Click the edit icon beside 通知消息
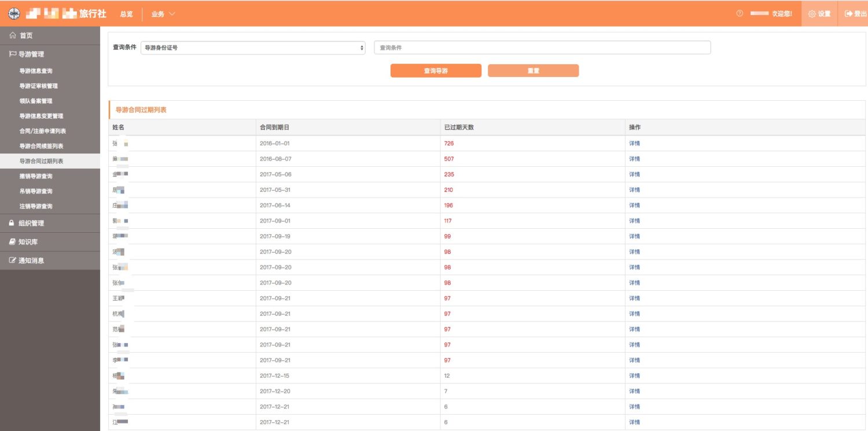The image size is (868, 431). 12,260
